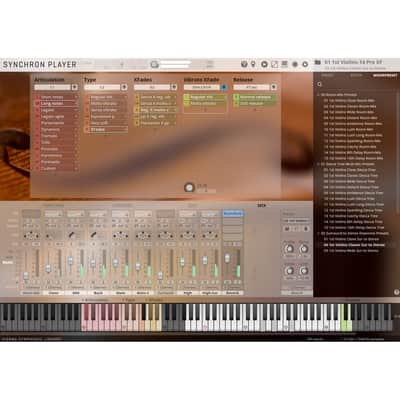400x400 pixels.
Task: Click the pop-out window icon in top toolbar
Action: click(274, 64)
